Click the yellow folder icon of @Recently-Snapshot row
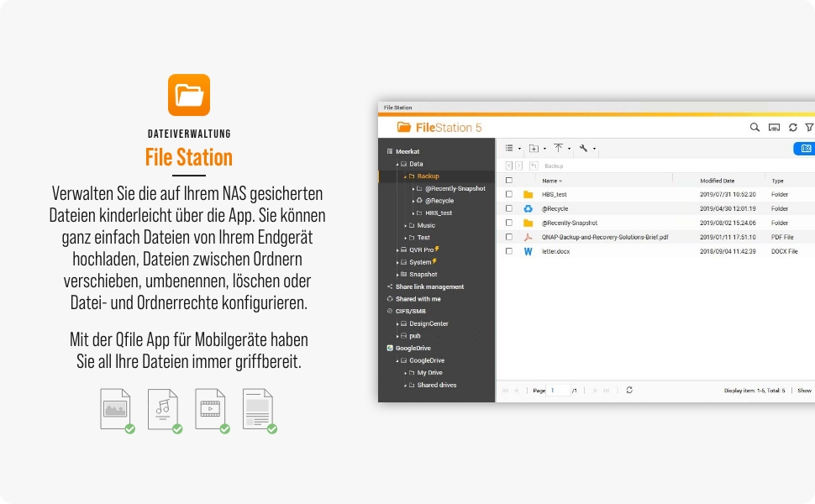 528,223
